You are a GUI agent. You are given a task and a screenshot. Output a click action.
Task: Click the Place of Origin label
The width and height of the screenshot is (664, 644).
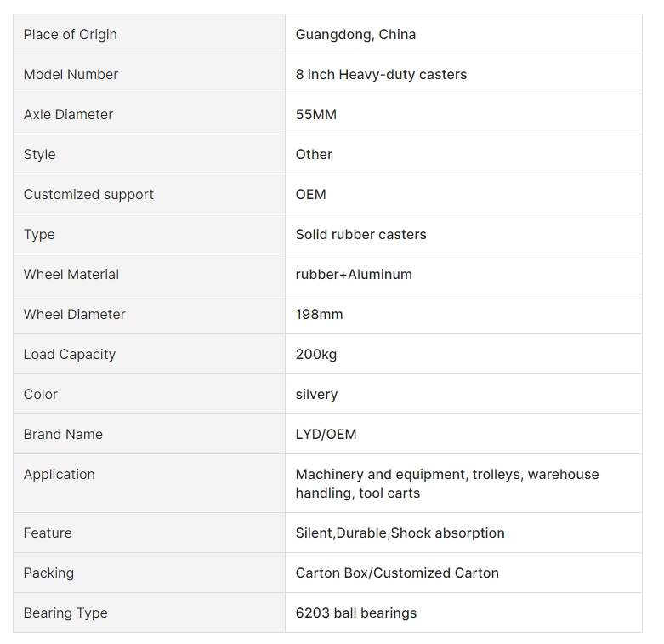pos(71,34)
